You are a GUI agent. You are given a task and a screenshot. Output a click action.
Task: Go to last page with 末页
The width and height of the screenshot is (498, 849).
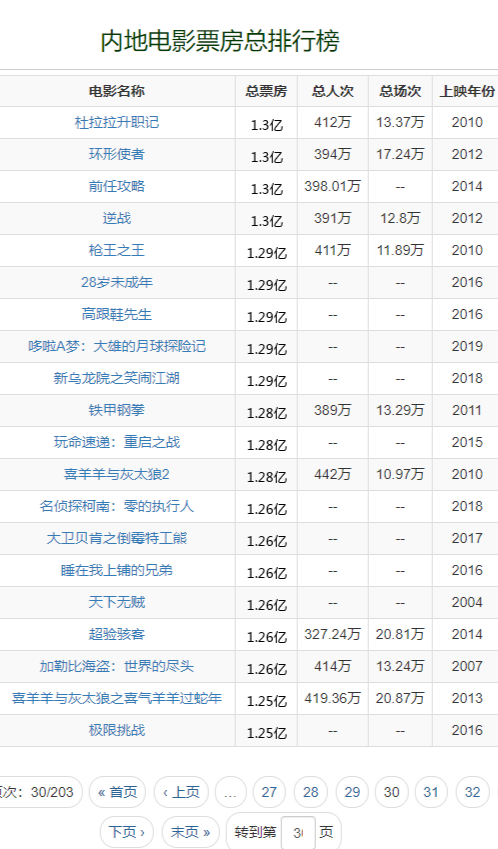tap(191, 832)
